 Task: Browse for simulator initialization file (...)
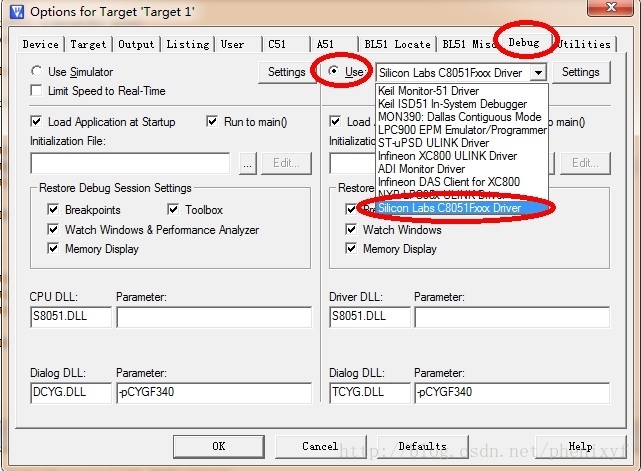point(248,164)
